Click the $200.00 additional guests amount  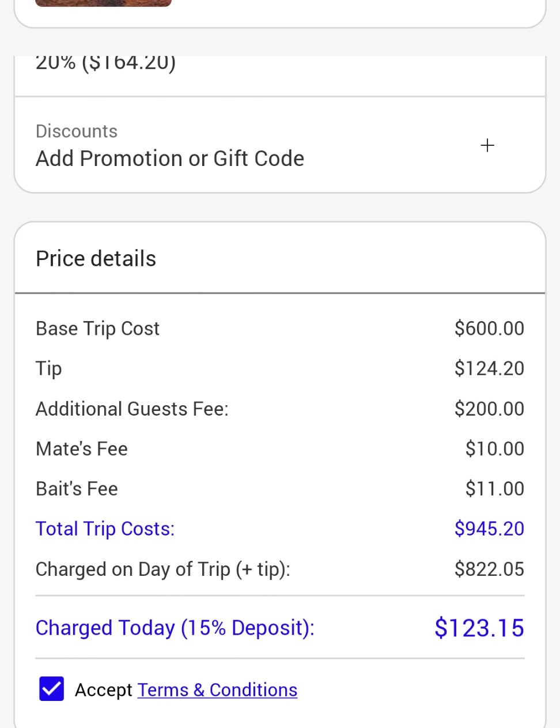489,409
